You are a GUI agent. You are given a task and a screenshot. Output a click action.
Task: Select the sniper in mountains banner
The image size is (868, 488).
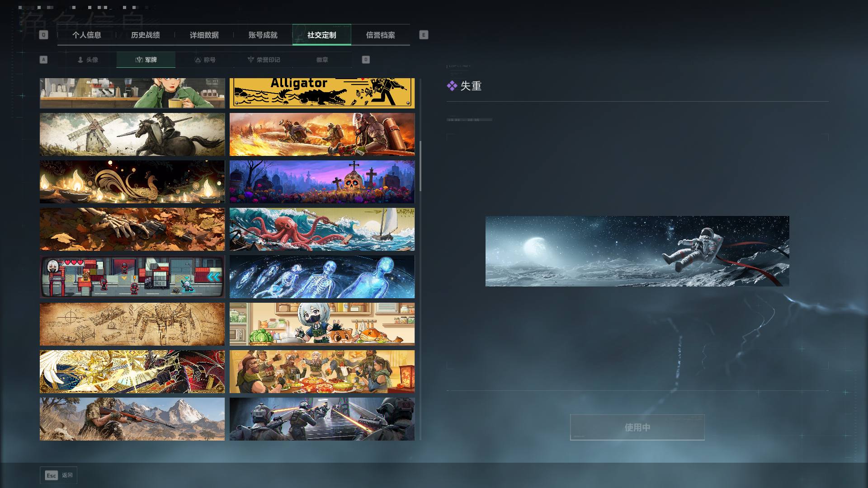pos(132,419)
